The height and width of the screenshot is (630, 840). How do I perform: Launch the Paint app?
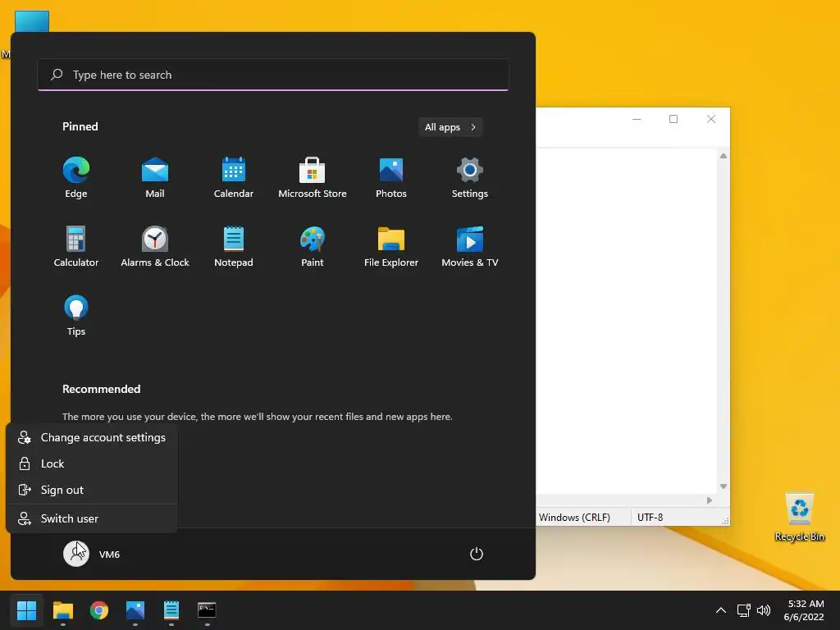click(313, 246)
